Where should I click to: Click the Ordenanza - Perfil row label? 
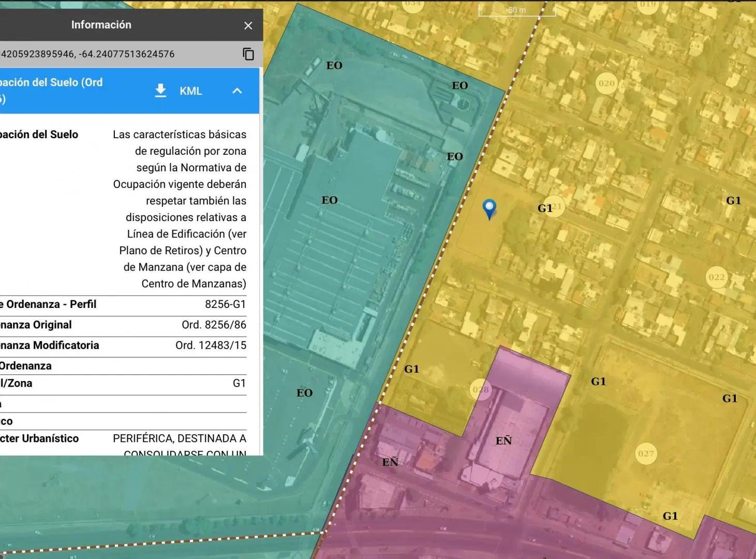click(x=48, y=304)
